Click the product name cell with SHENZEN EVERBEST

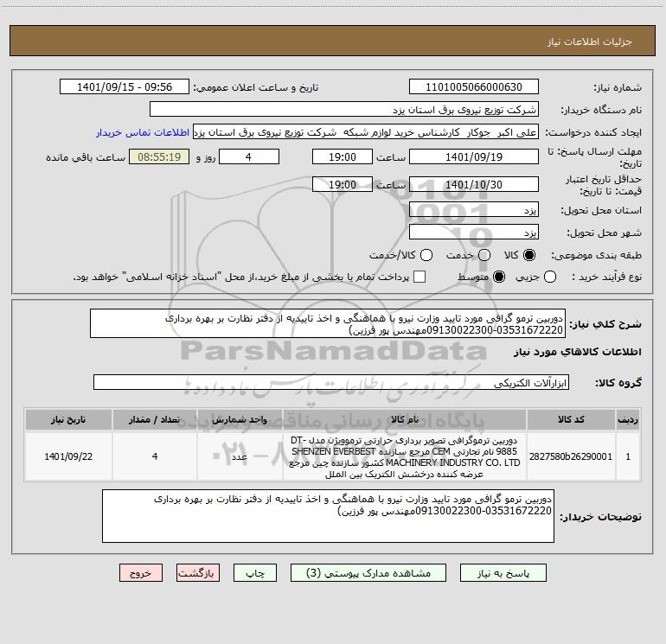coord(405,456)
